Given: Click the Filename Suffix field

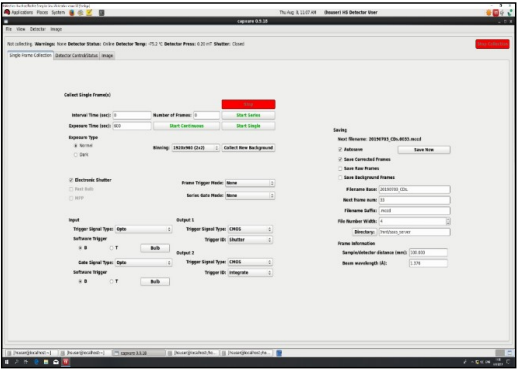Looking at the screenshot, I should pos(414,211).
